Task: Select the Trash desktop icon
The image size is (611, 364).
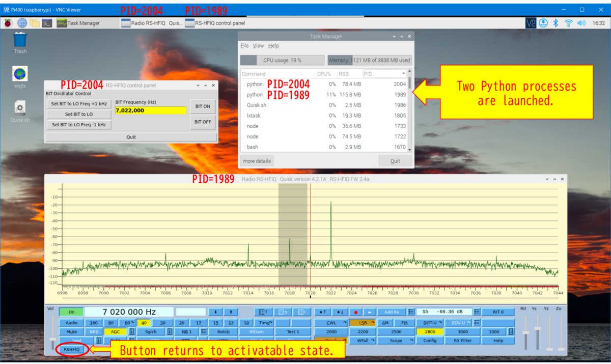Action: pos(20,43)
